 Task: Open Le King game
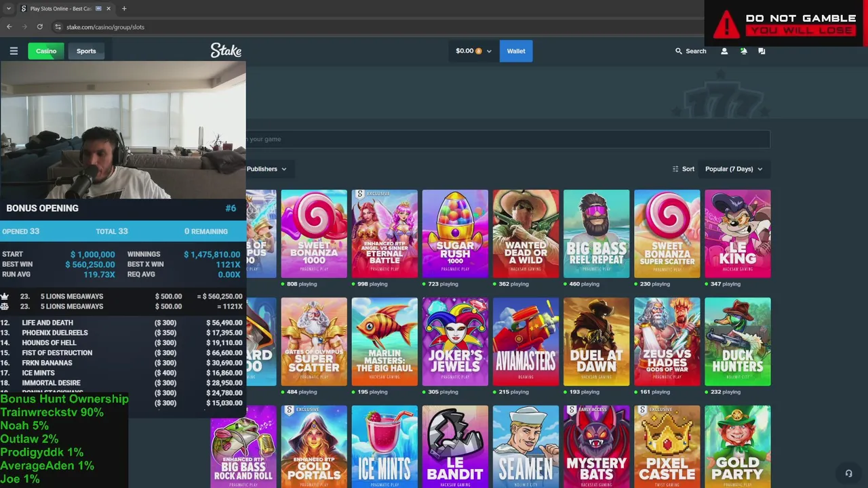(x=737, y=234)
